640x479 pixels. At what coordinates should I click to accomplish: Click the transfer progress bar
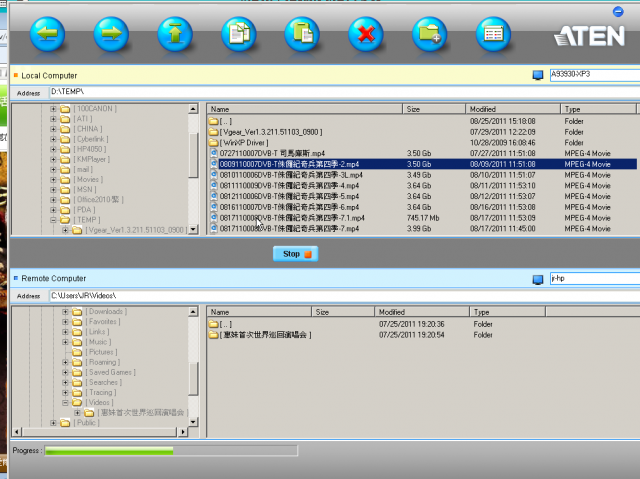click(171, 450)
